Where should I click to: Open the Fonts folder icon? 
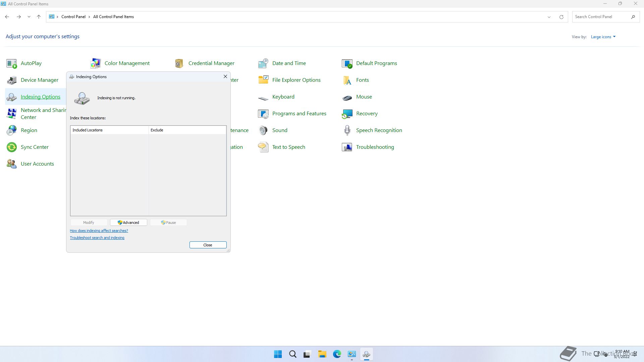pyautogui.click(x=347, y=80)
